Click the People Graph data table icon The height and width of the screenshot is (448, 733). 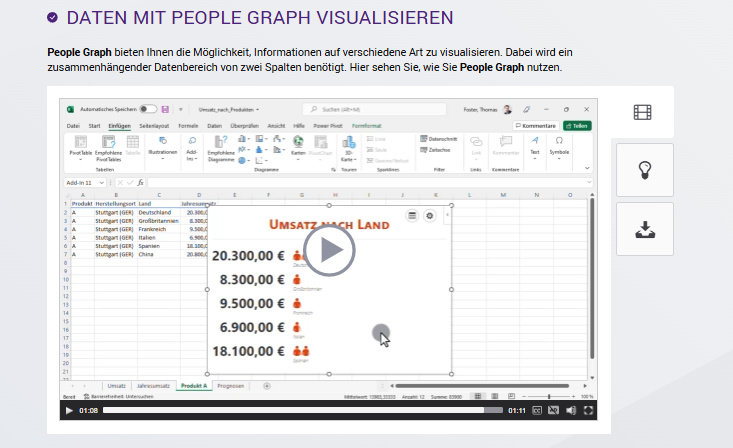(412, 216)
